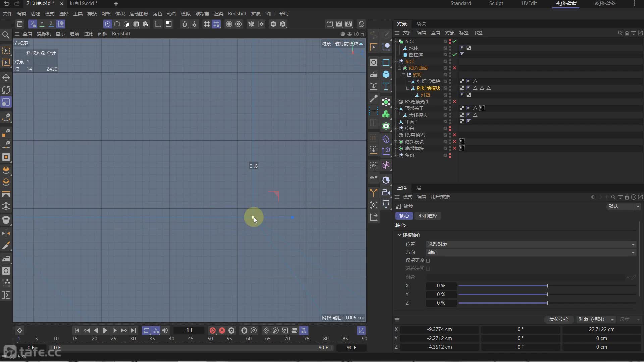Add a Text spline object
The height and width of the screenshot is (362, 644).
386,86
